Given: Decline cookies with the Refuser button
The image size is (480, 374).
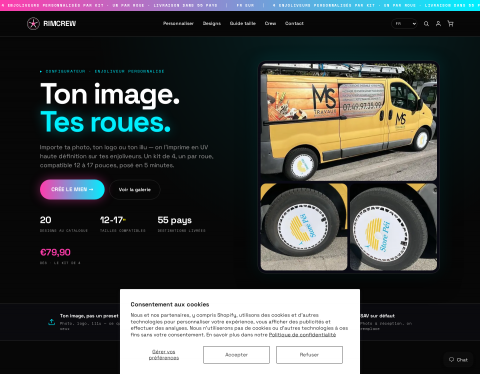Looking at the screenshot, I should pyautogui.click(x=309, y=355).
